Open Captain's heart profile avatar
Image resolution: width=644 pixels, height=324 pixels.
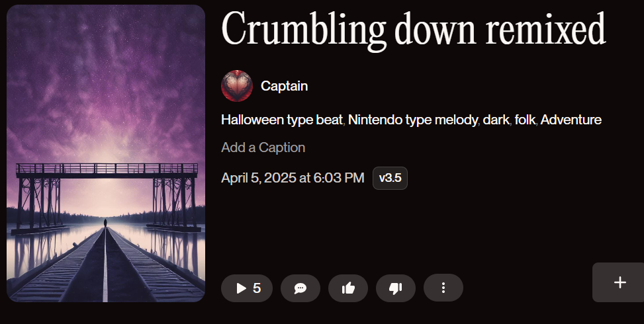[x=237, y=86]
